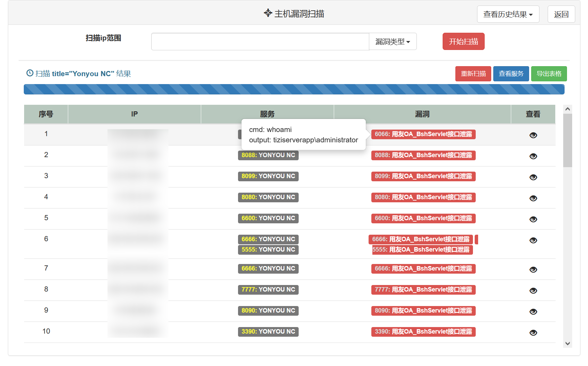Screen dimensions: 588x366
Task: Select the 8088: YONYOU NC service tag
Action: point(268,155)
